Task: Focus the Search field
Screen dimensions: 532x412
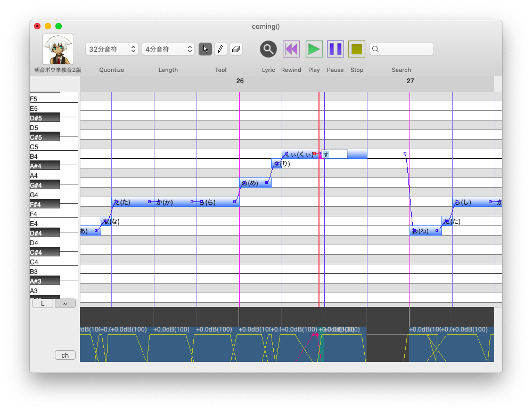Action: point(402,49)
